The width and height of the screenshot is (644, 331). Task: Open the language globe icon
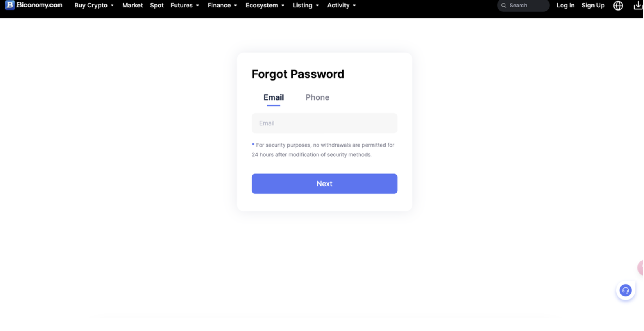618,6
